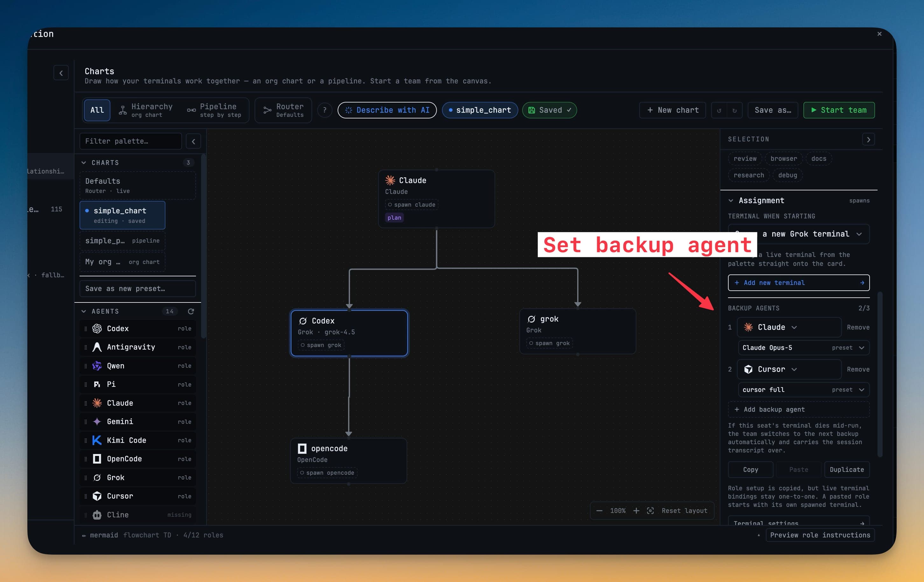The height and width of the screenshot is (582, 924).
Task: Click the 100% zoom level indicator
Action: [618, 511]
